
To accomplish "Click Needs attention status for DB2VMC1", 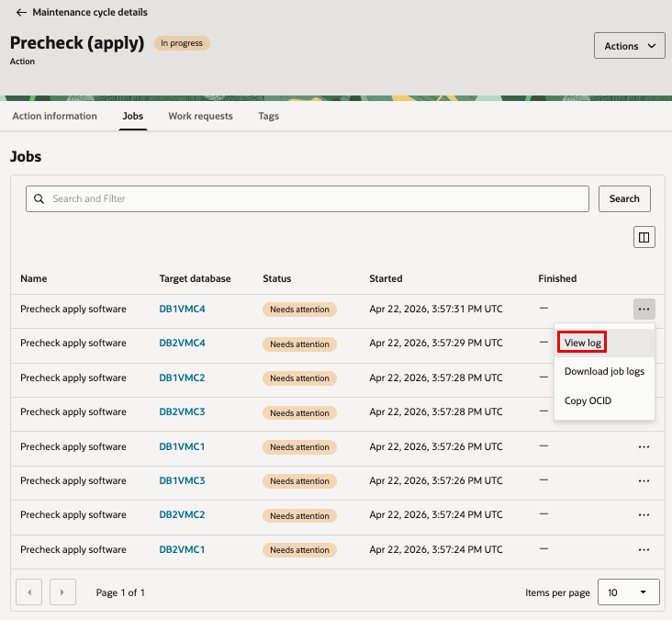I will click(x=299, y=549).
